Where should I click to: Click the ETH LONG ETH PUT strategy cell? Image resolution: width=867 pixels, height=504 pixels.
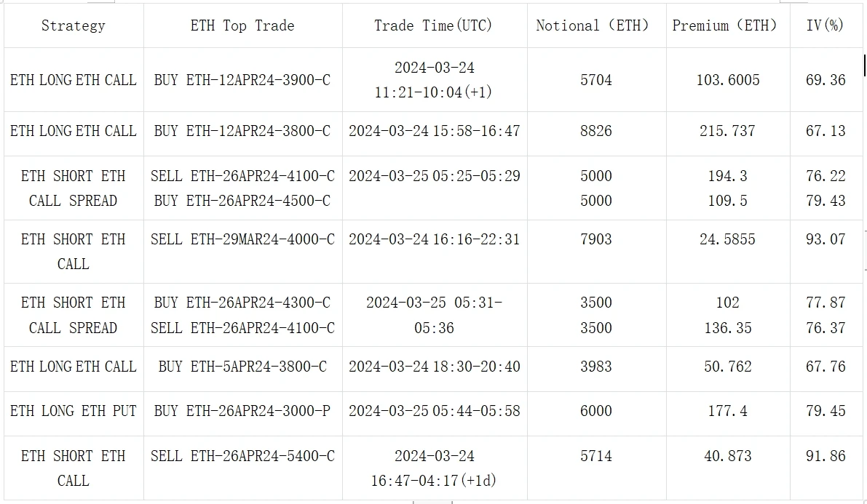pyautogui.click(x=73, y=411)
